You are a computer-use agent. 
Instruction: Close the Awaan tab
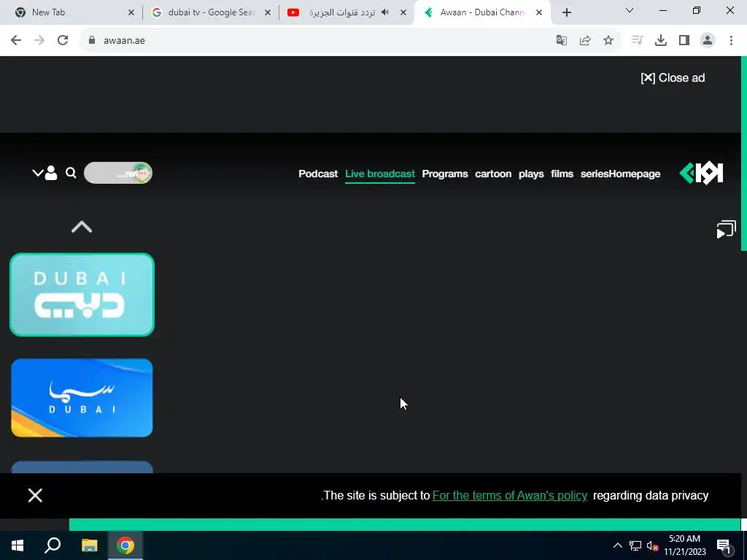click(539, 13)
